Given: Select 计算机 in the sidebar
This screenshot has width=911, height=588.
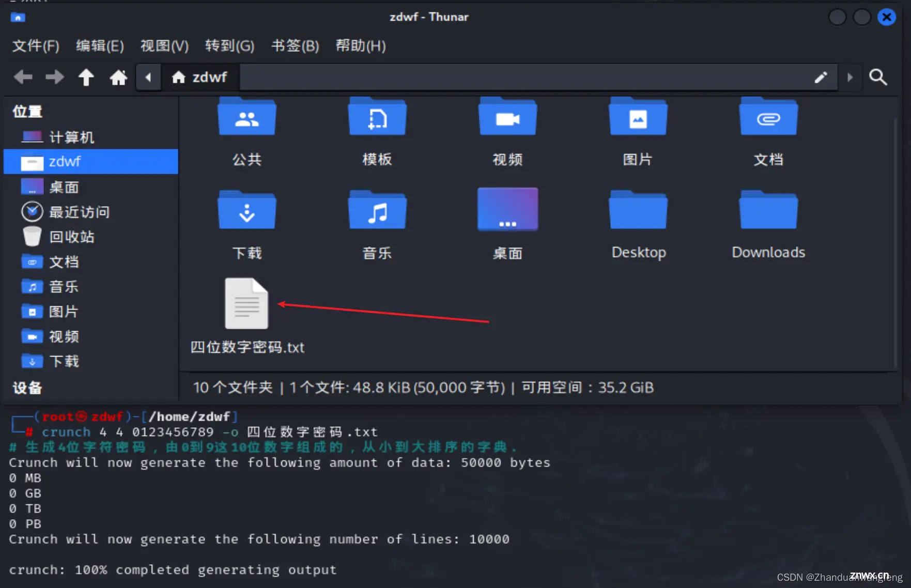Looking at the screenshot, I should pos(91,137).
